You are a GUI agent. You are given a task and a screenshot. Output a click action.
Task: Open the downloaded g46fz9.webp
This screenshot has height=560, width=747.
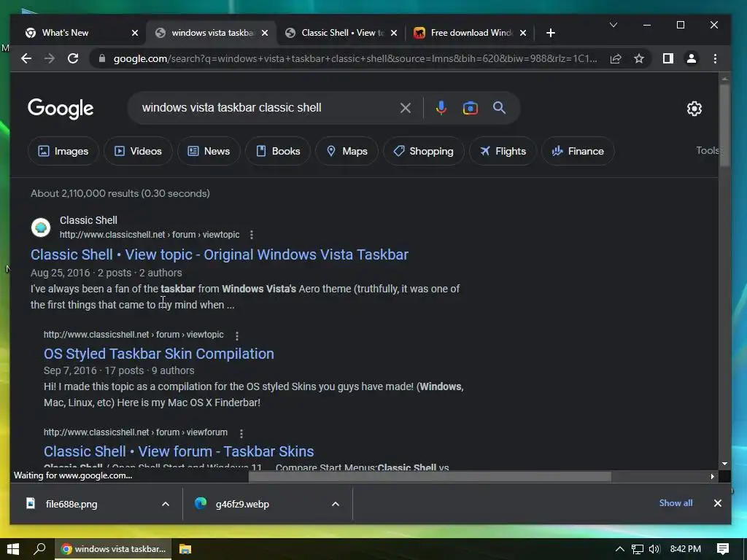pyautogui.click(x=242, y=504)
